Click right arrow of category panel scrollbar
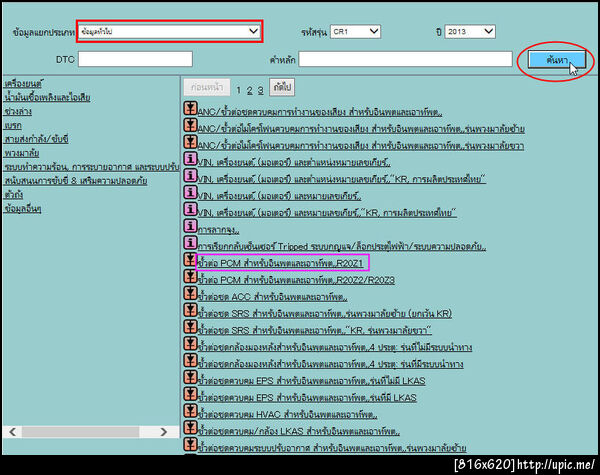 164,432
